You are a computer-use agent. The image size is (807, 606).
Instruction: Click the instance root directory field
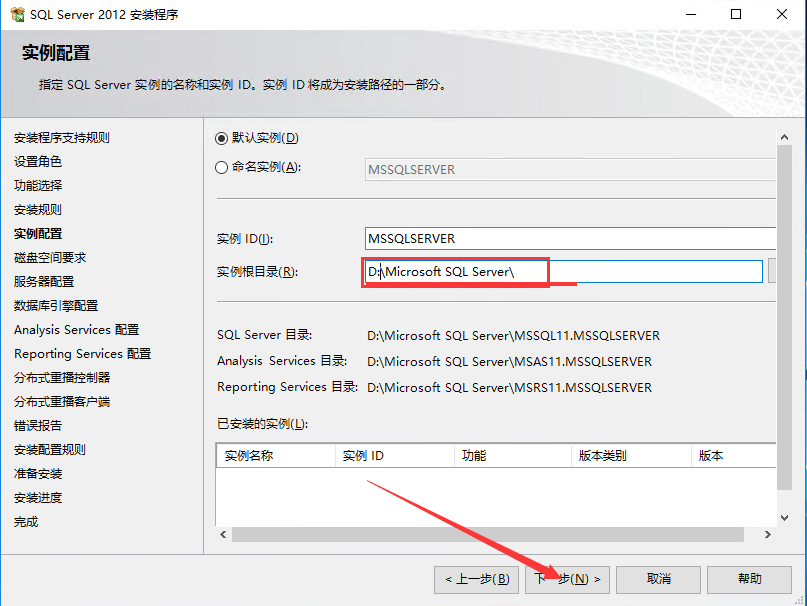pyautogui.click(x=564, y=271)
